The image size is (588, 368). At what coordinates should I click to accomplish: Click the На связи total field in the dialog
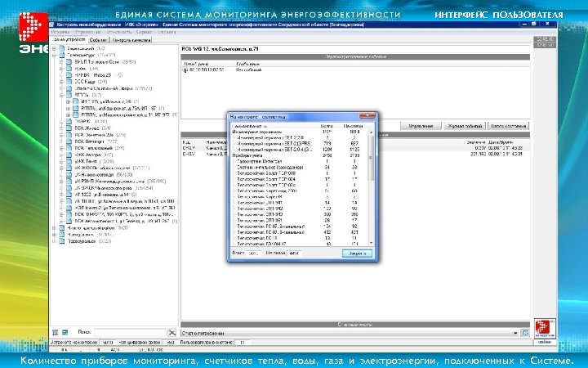pos(294,254)
